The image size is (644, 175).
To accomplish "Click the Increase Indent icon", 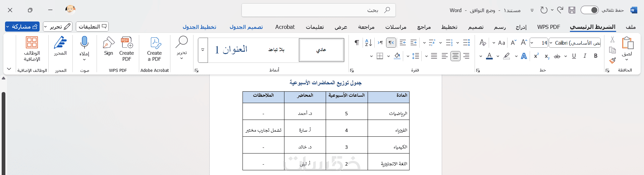I will (x=403, y=43).
